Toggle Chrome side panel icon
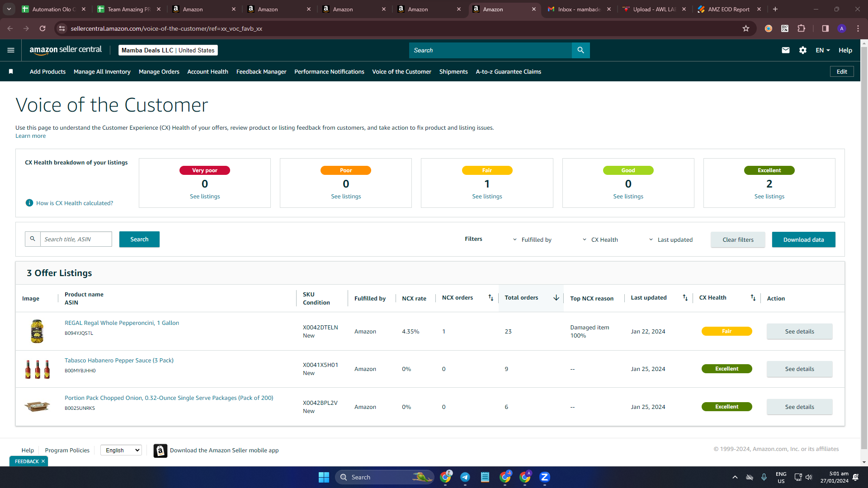This screenshot has height=488, width=868. [x=826, y=28]
